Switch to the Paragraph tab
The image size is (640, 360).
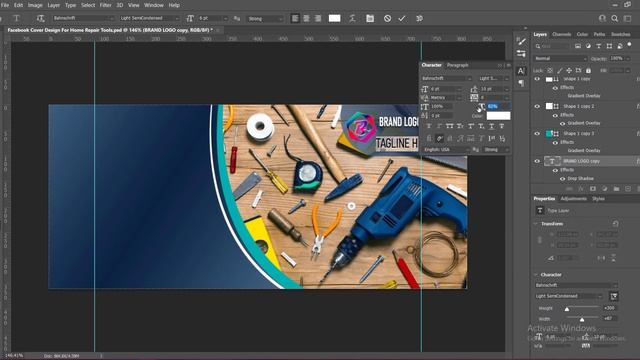(458, 65)
